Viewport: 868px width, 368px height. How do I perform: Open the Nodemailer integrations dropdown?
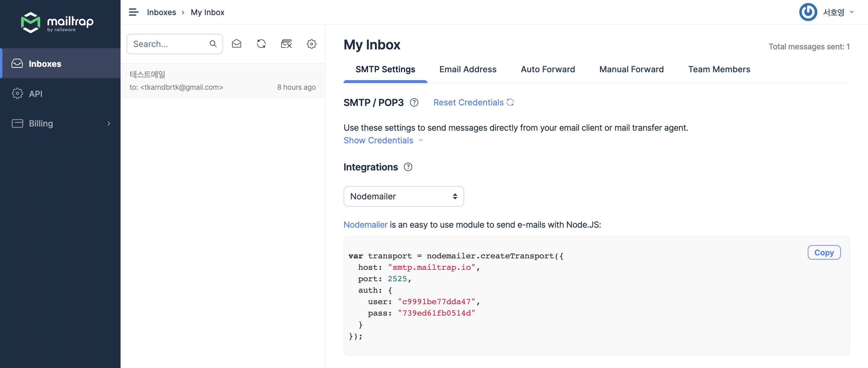(x=403, y=196)
